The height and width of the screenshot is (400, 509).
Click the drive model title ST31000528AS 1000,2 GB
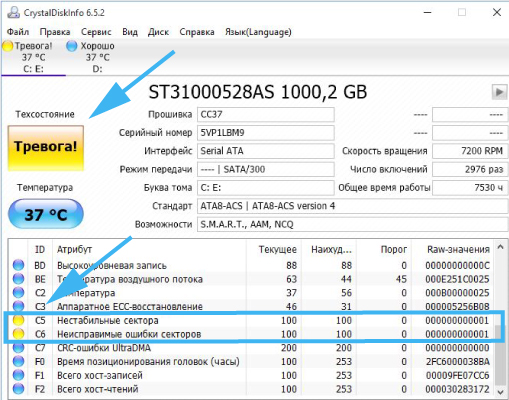point(257,92)
